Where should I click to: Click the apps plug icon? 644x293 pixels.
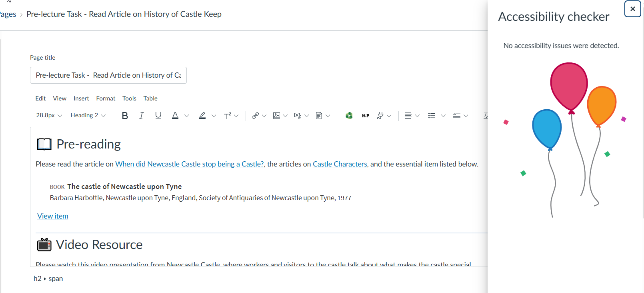(x=380, y=116)
